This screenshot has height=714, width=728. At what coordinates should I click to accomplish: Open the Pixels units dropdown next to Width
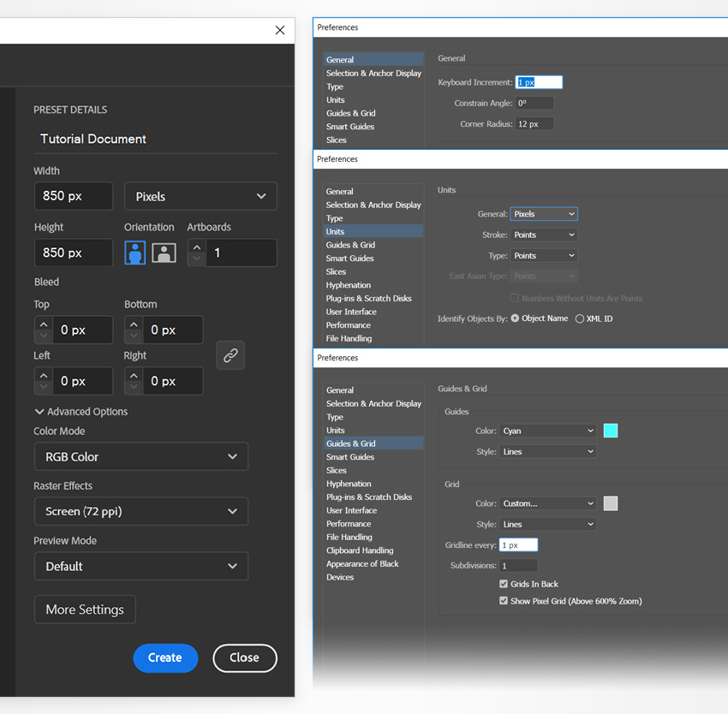pyautogui.click(x=200, y=196)
